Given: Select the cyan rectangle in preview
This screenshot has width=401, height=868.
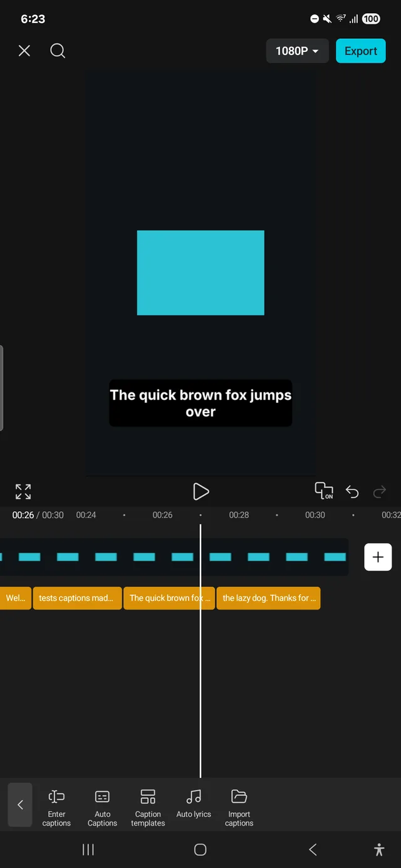Looking at the screenshot, I should click(200, 273).
